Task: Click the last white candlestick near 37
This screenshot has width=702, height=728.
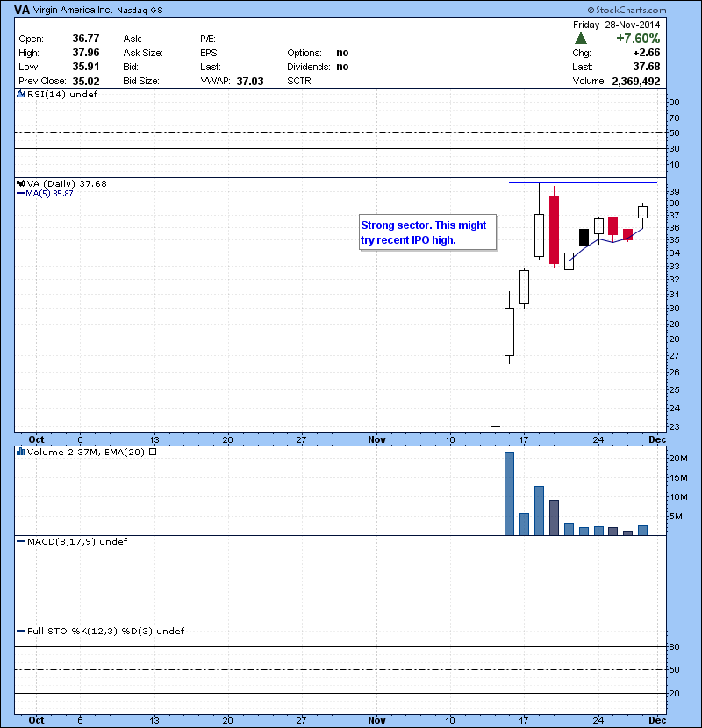Action: click(642, 212)
